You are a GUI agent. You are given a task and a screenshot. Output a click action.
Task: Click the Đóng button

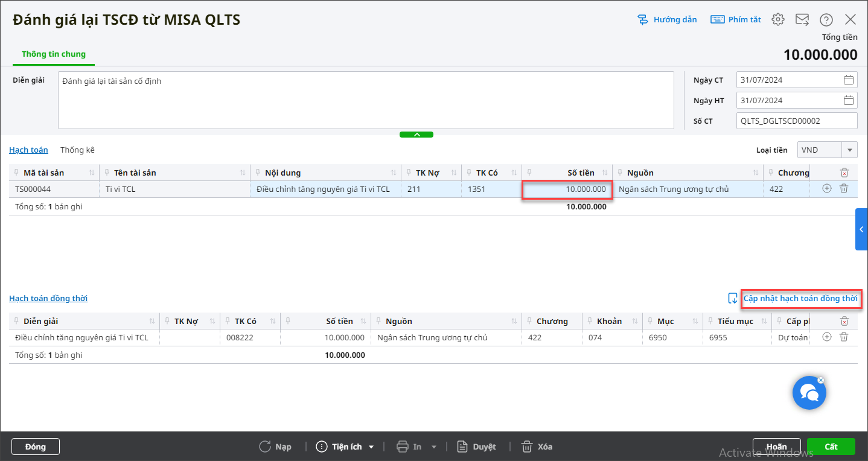tap(36, 447)
